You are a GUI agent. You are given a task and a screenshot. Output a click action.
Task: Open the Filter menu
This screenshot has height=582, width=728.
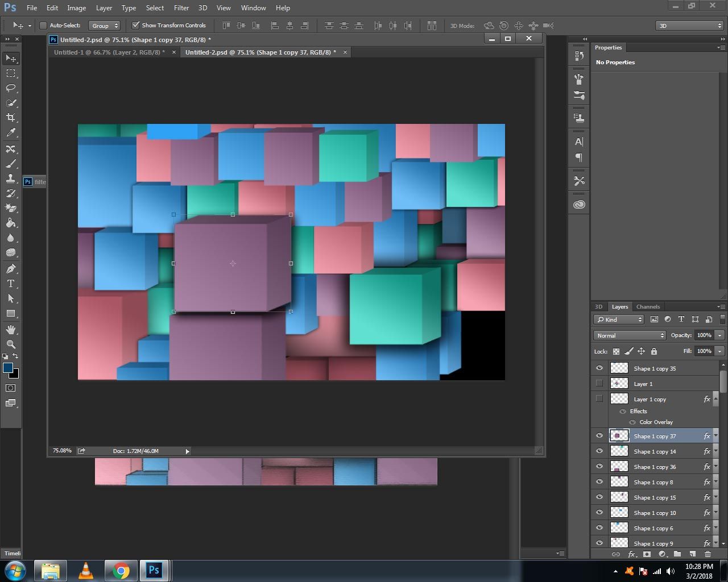click(x=181, y=8)
